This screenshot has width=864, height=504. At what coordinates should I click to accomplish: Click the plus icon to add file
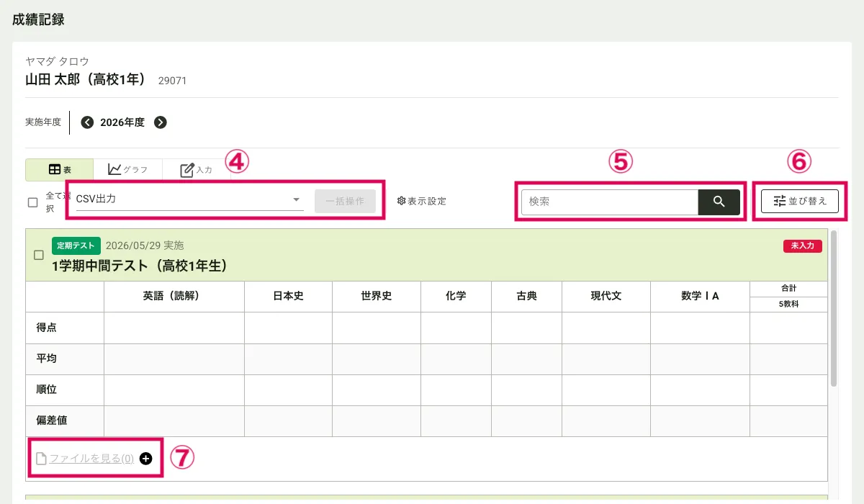(146, 459)
